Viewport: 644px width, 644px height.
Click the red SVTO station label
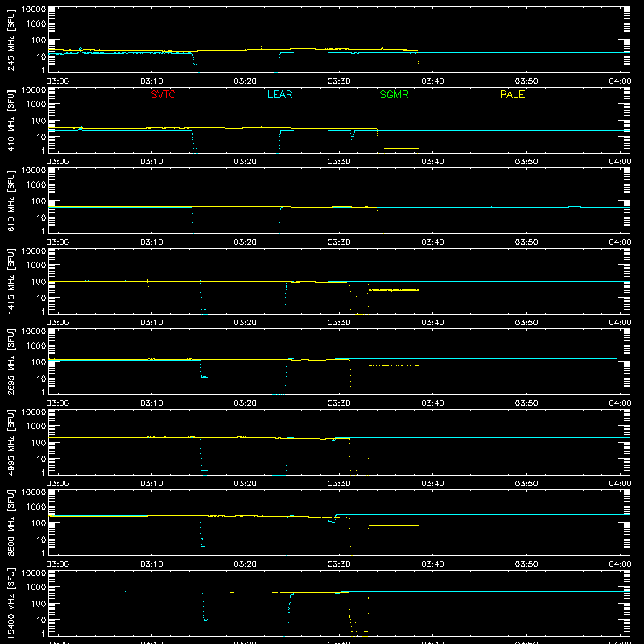click(163, 94)
